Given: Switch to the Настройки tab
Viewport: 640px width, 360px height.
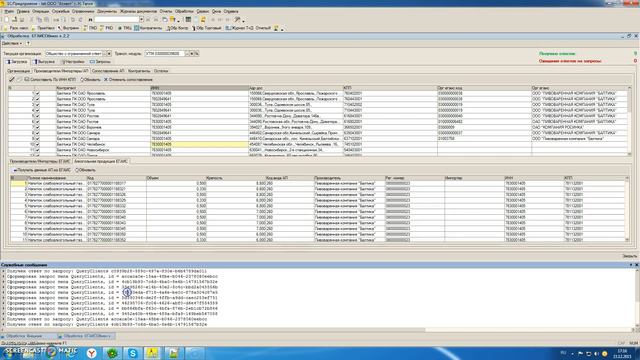Looking at the screenshot, I should [x=73, y=62].
